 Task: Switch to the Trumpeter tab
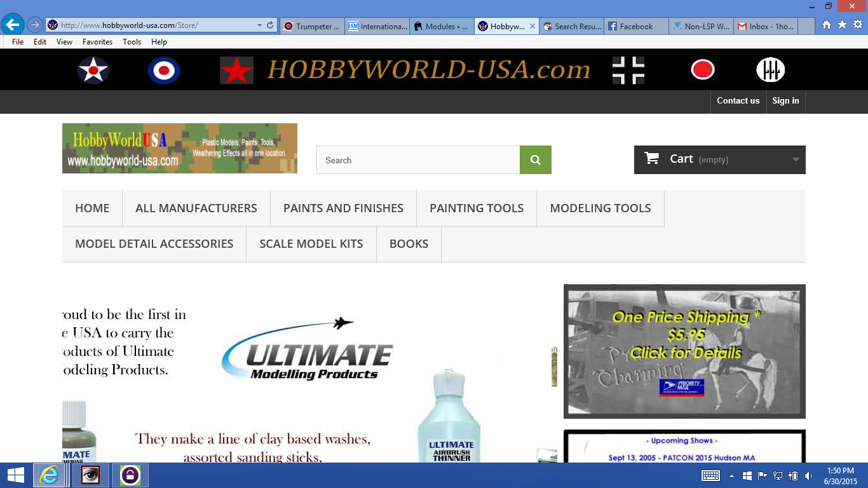tap(312, 26)
